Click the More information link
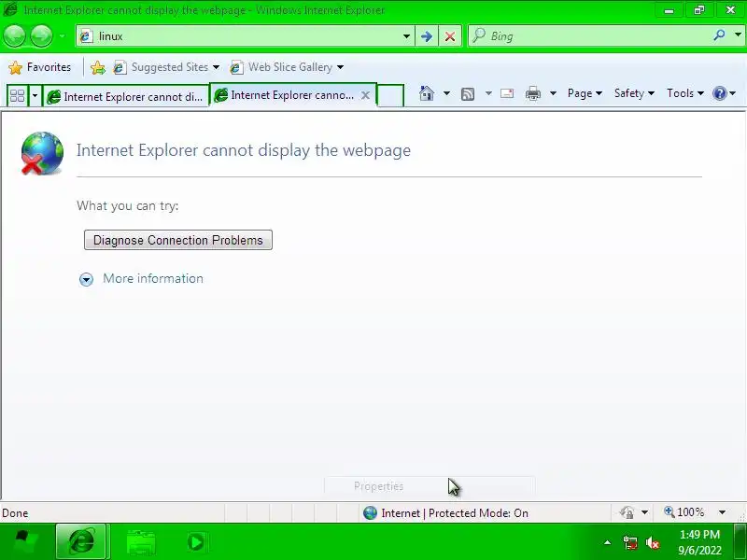The height and width of the screenshot is (560, 747). [x=153, y=278]
